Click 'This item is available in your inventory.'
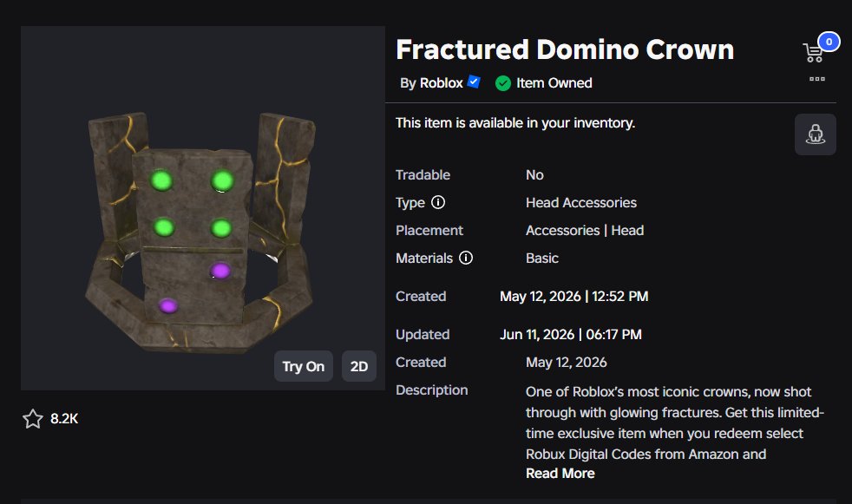The image size is (852, 504). coord(515,123)
